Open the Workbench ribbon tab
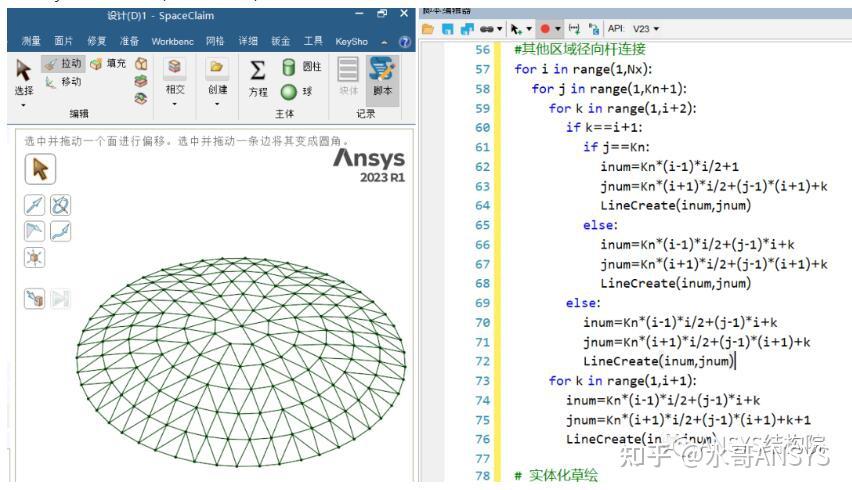This screenshot has height=490, width=852. pos(172,41)
